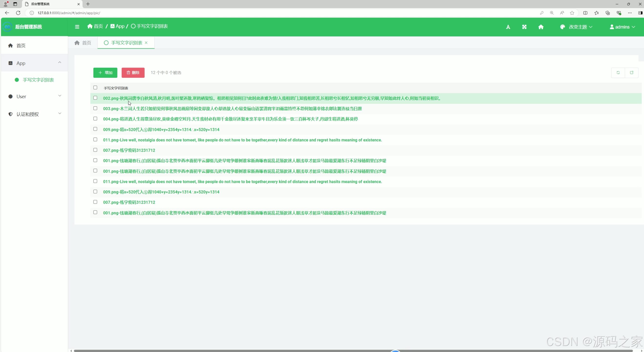Toggle fullscreen with the expand icon
Screen dimensions: 644x352
(x=524, y=27)
